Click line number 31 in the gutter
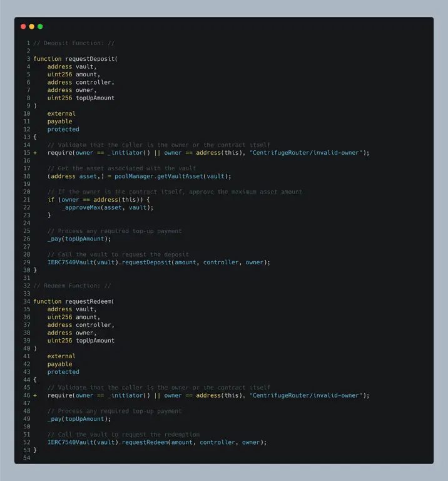Image resolution: width=448 pixels, height=481 pixels. coord(27,278)
